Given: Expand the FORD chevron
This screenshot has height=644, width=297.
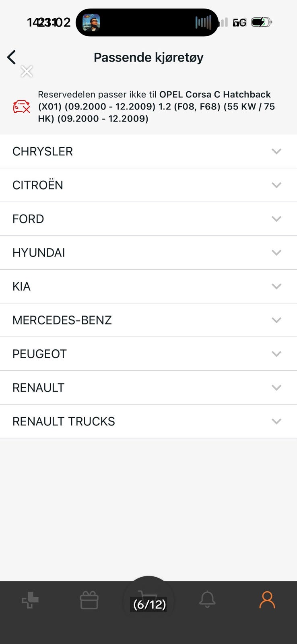Looking at the screenshot, I should click(276, 219).
